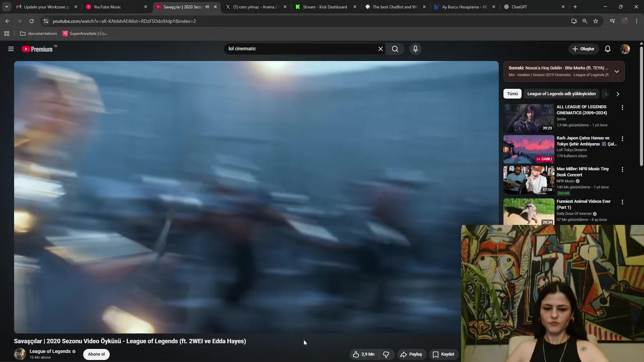Open the YouTube hamburger guide menu
644x362 pixels.
[x=11, y=49]
